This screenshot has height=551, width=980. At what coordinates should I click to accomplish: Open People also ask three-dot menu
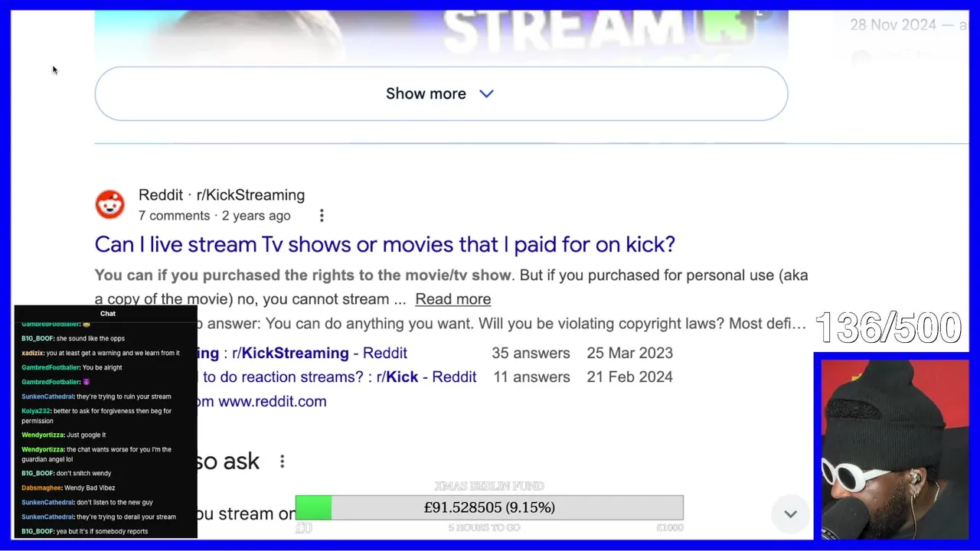point(282,461)
